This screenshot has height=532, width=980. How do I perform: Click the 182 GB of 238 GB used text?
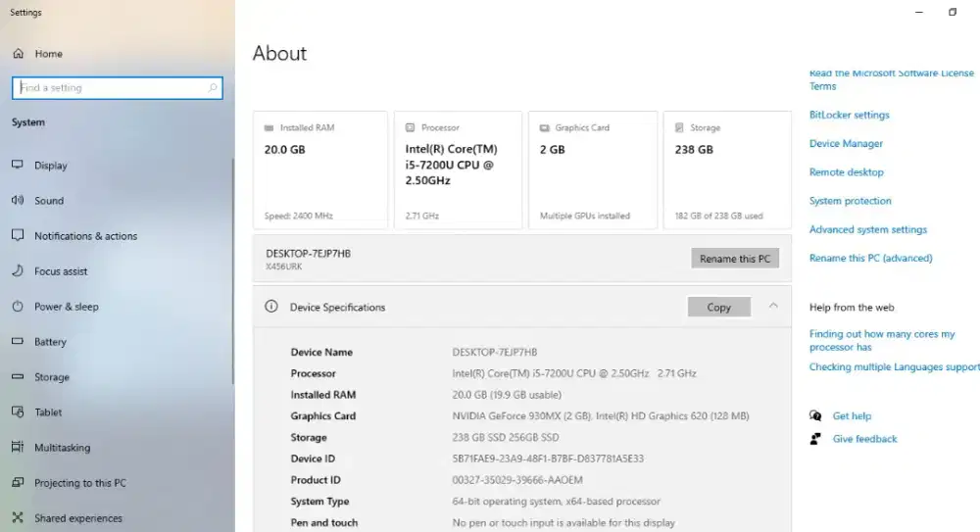pos(718,216)
